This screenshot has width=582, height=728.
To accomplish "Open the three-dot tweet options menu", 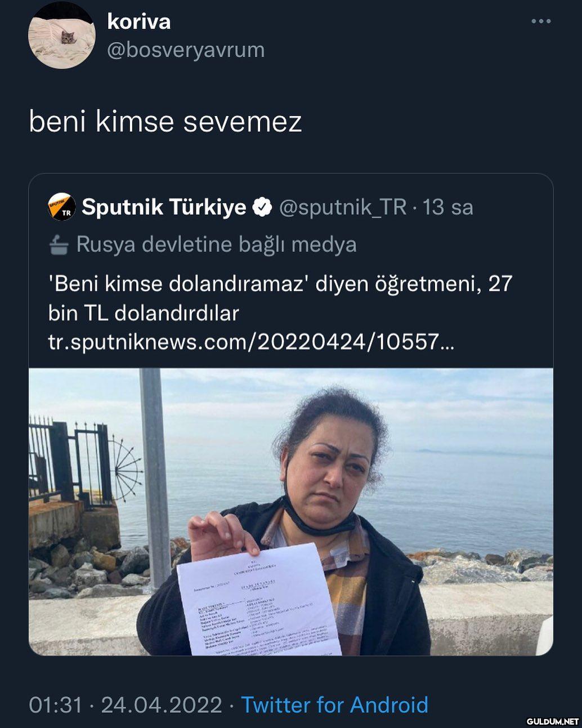I will pos(541,21).
